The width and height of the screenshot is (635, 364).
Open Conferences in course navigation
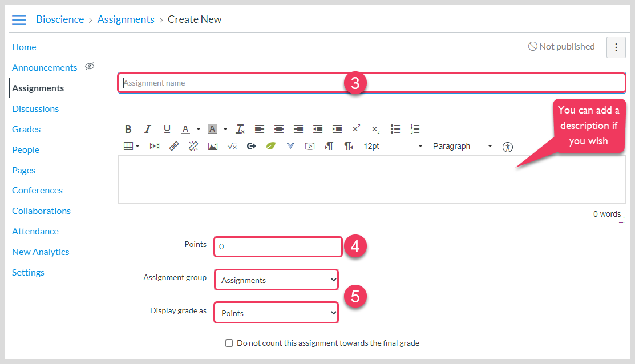[37, 191]
